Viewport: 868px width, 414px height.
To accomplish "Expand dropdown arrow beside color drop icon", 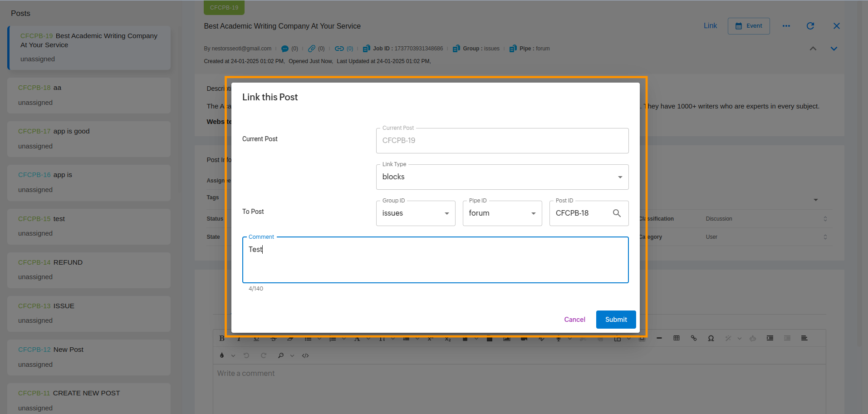I will pyautogui.click(x=233, y=355).
